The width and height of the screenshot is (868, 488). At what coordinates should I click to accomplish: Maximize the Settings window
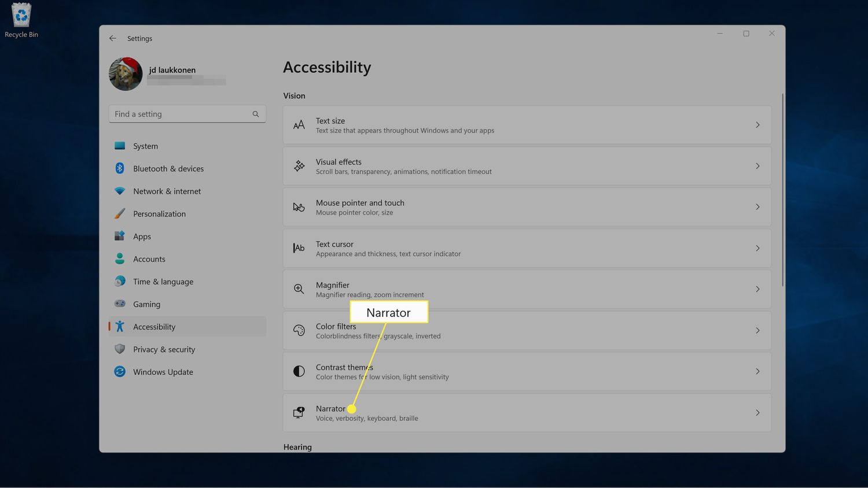tap(746, 34)
